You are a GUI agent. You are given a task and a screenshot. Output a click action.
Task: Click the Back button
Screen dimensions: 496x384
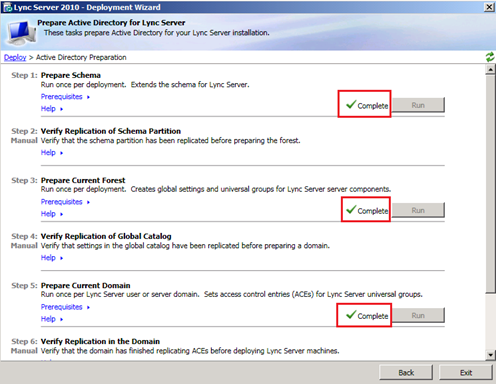[x=406, y=372]
